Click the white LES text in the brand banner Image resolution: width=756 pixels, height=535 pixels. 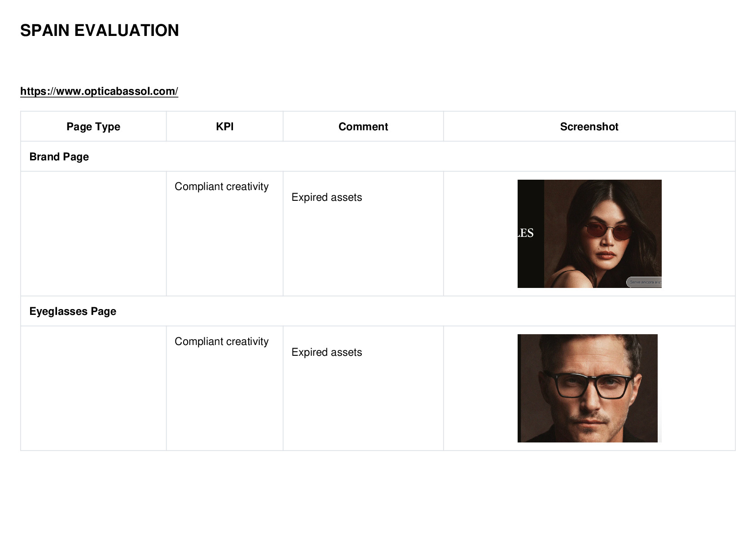[525, 233]
